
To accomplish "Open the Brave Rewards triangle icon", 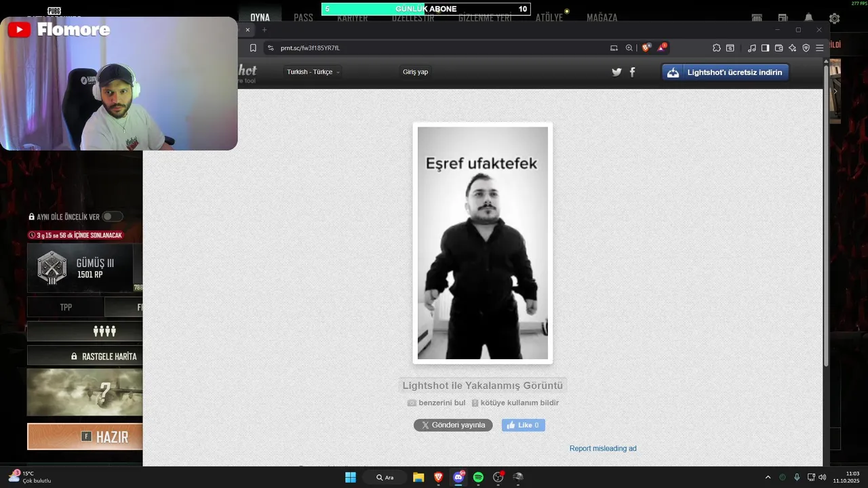I will click(661, 47).
